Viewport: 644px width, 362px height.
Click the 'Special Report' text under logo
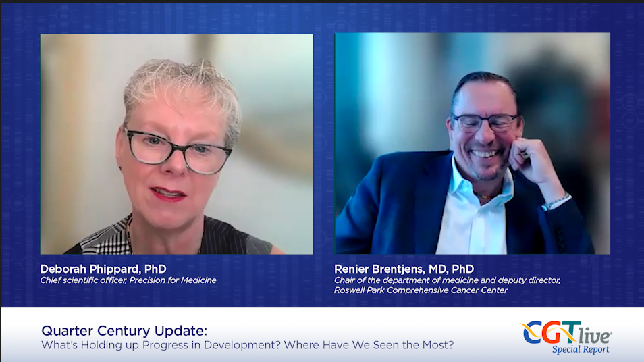coord(581,350)
